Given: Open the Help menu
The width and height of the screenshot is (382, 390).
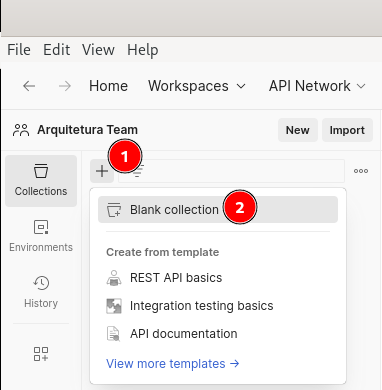Looking at the screenshot, I should 143,50.
